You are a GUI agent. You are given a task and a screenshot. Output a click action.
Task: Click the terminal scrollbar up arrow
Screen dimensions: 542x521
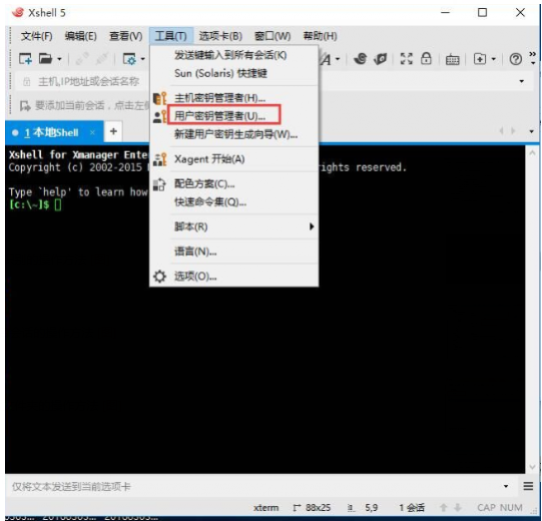click(532, 153)
